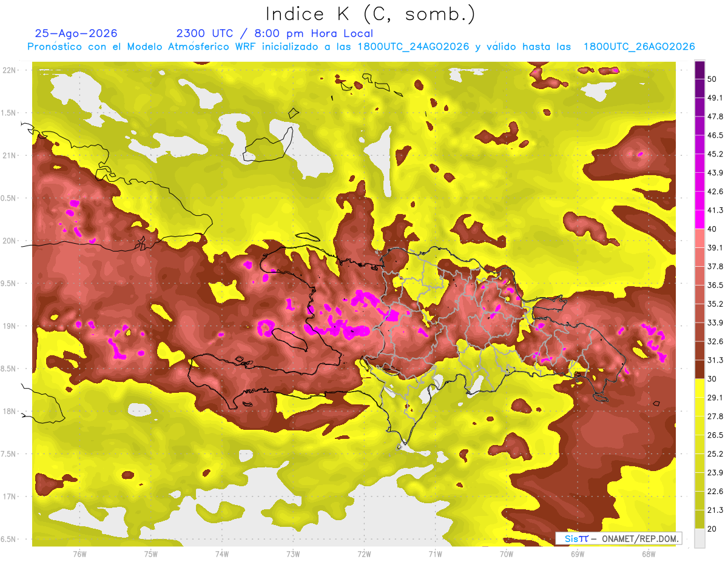Screen dimensions: 728x562
Task: Click the "22.6" value on the color scale
Action: (715, 491)
